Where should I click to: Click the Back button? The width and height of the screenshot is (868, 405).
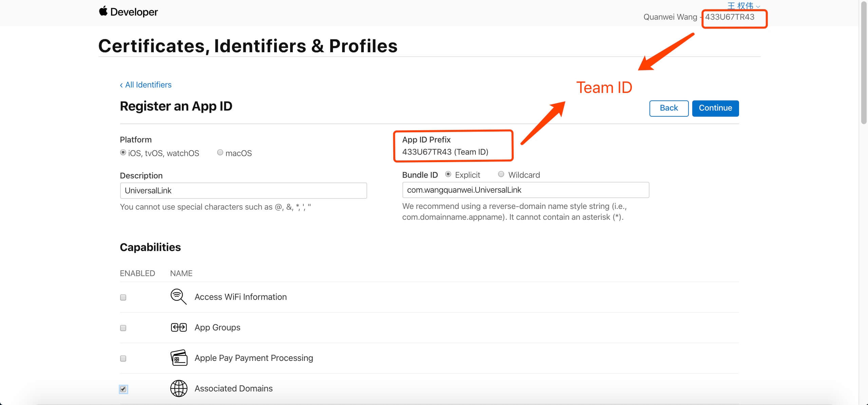669,108
